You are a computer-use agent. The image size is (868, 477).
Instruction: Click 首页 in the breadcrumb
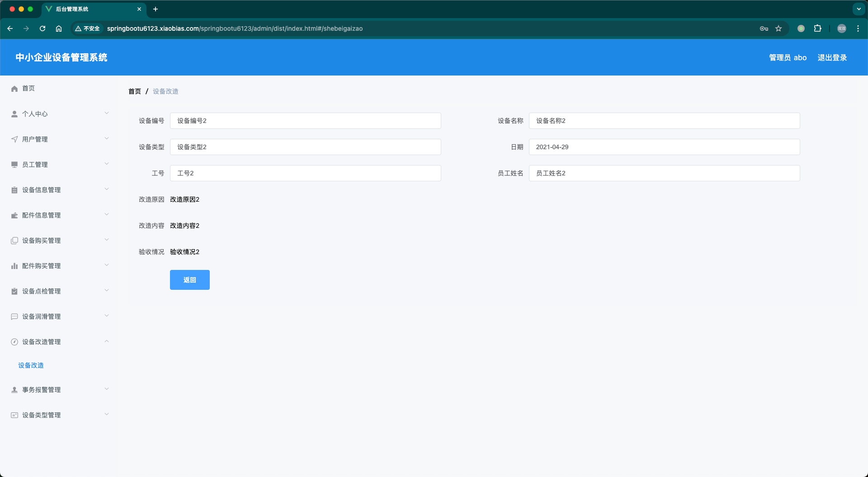coord(135,91)
